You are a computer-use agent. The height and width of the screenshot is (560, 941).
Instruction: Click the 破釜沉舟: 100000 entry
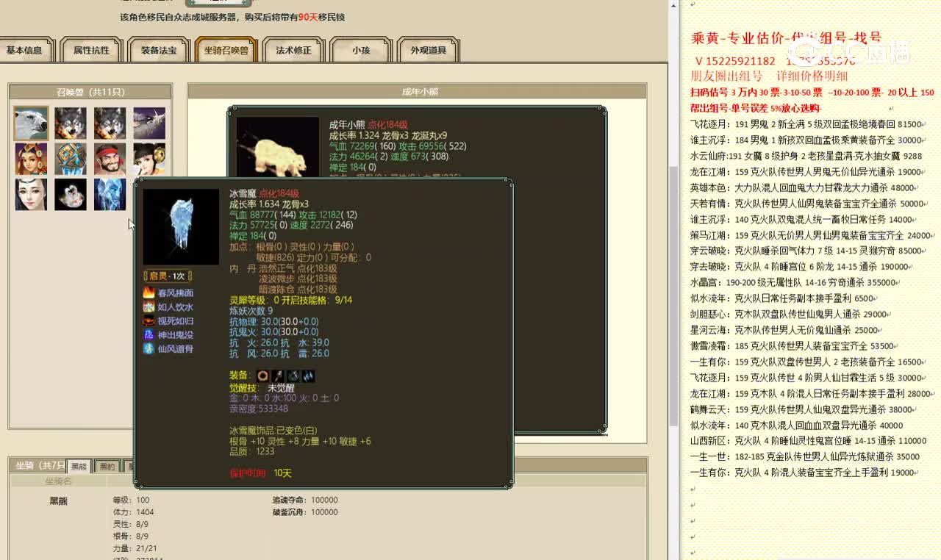(x=305, y=511)
